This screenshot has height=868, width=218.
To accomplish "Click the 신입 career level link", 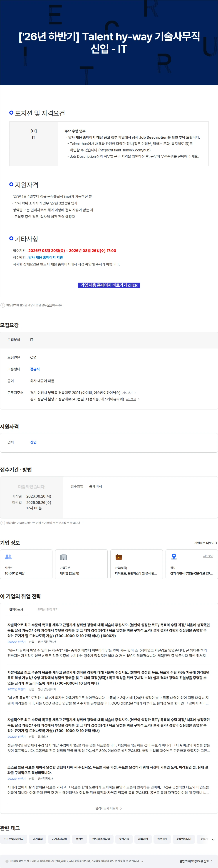I will click(x=33, y=442).
